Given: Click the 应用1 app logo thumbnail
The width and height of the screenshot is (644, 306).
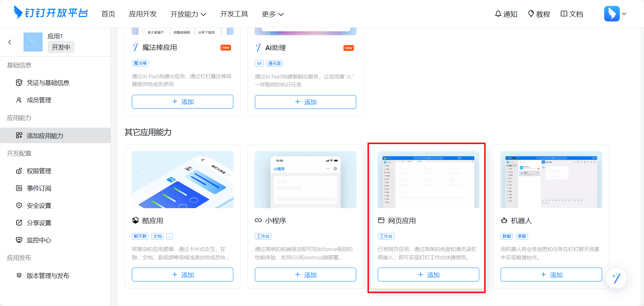Looking at the screenshot, I should click(33, 42).
